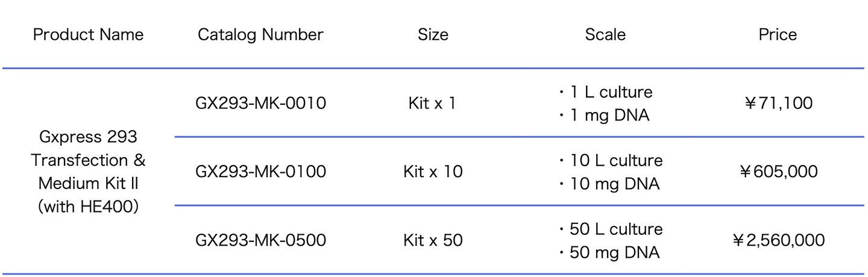Viewport: 868px width, 277px height.
Task: Click the ¥605,000 price
Action: [778, 172]
